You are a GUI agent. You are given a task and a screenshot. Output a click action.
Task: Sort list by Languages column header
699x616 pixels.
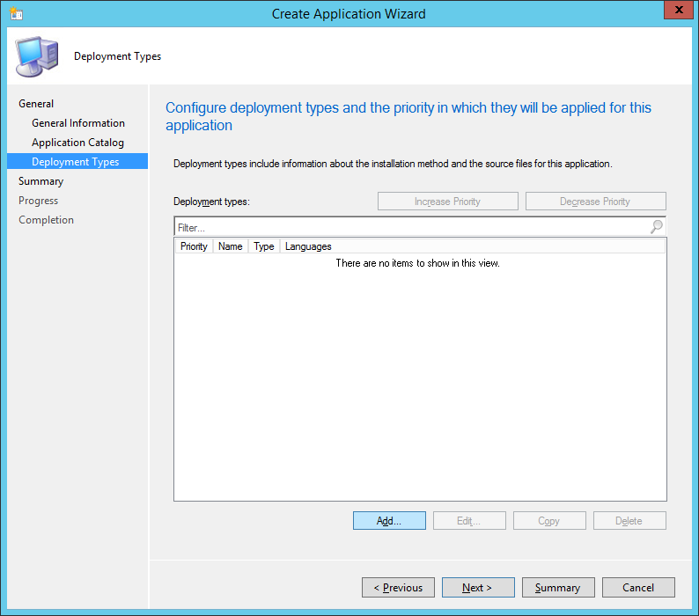[308, 246]
